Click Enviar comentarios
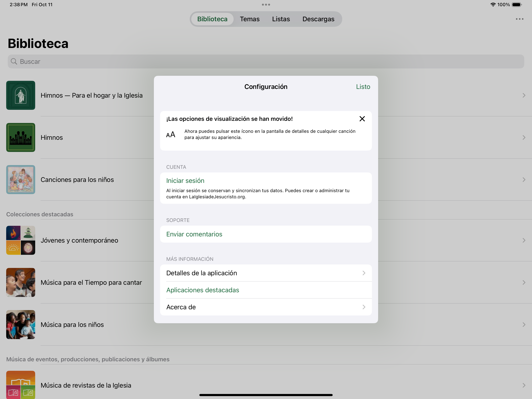 tap(194, 234)
